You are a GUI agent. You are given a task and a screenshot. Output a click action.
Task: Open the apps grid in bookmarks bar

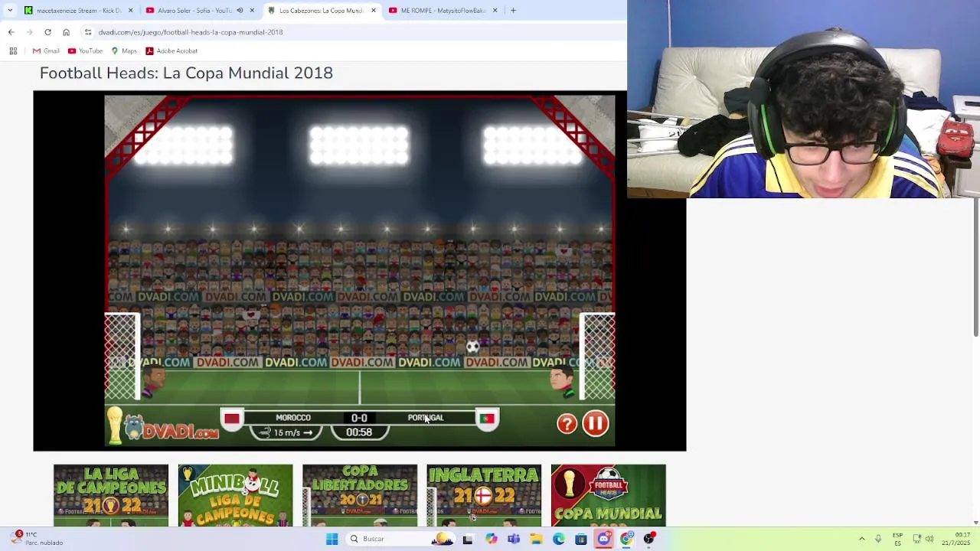tap(13, 51)
